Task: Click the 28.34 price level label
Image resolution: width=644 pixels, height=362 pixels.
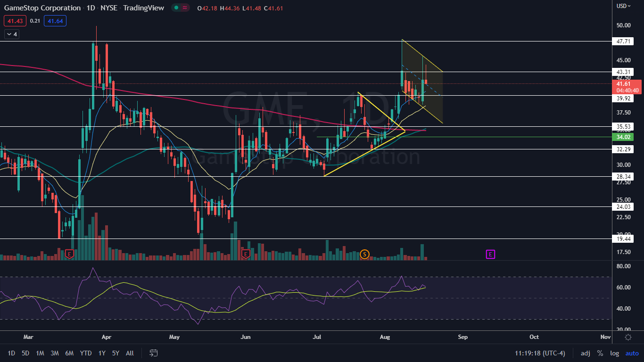Action: pos(624,176)
